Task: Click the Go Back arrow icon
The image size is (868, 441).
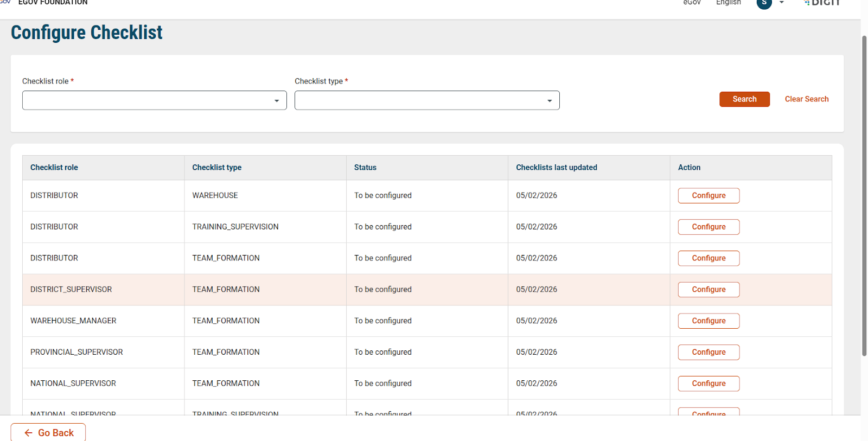Action: 29,433
